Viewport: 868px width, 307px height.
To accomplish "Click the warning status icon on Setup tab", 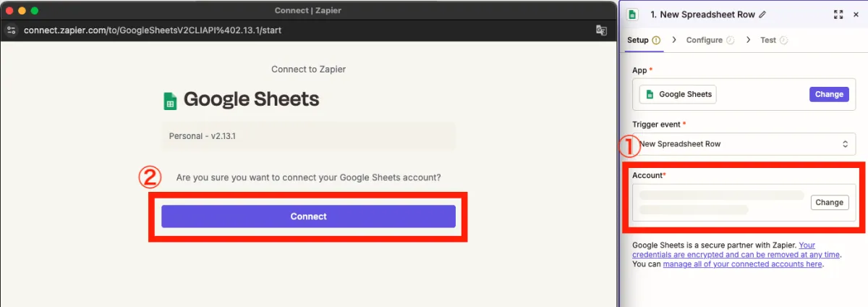I will (656, 40).
